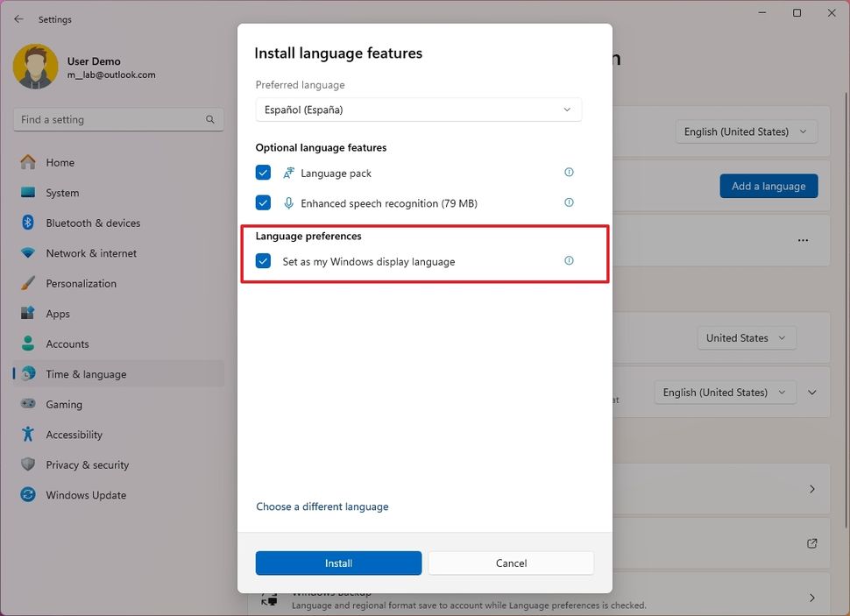Click Choose a different language link
Viewport: 850px width, 616px height.
(322, 506)
